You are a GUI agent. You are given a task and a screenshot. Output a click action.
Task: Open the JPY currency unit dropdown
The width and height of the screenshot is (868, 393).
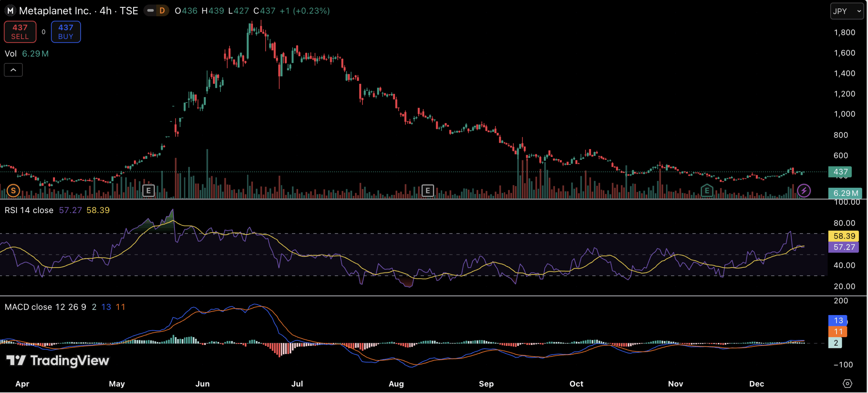846,11
